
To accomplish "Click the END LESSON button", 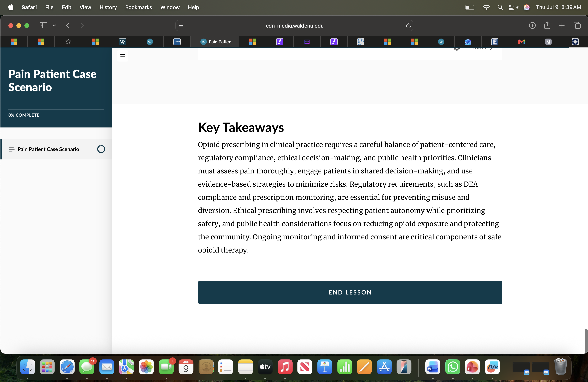I will pos(350,292).
